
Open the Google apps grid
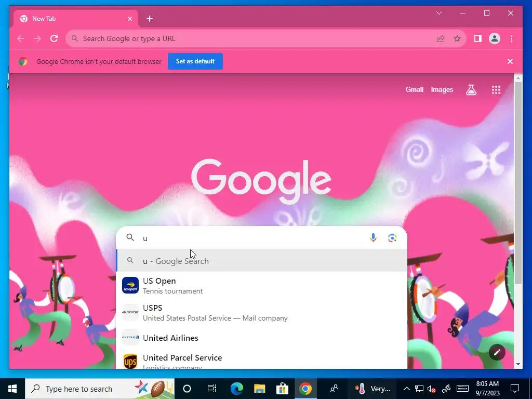(496, 89)
